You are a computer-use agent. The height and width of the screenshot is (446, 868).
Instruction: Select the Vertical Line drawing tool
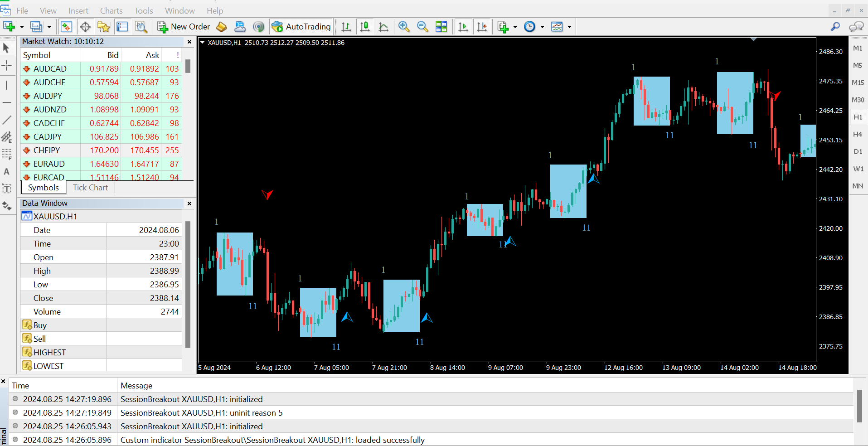(6, 85)
